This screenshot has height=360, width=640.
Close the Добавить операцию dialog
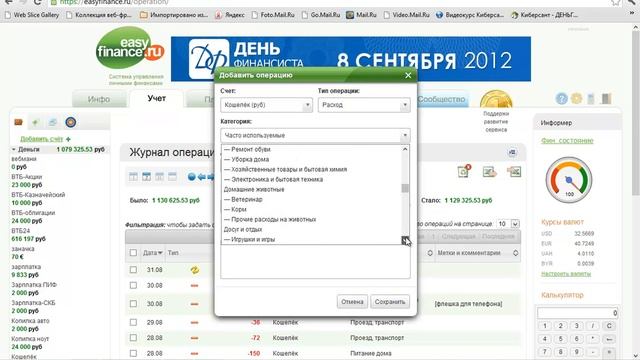tap(408, 75)
